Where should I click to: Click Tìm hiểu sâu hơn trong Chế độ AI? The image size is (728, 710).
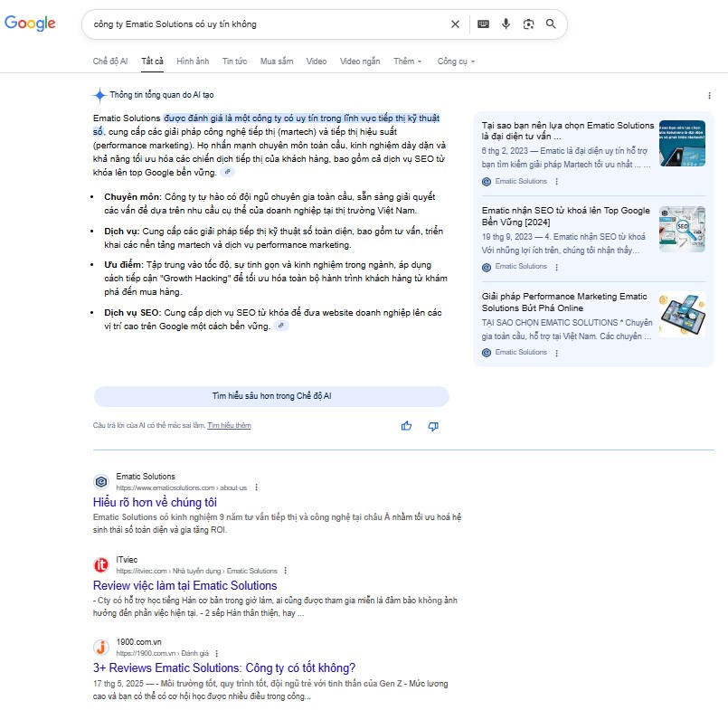tap(271, 396)
